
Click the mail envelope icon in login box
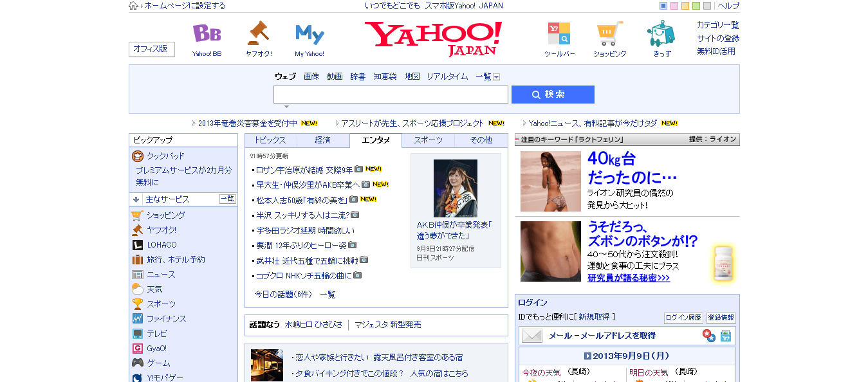(532, 336)
